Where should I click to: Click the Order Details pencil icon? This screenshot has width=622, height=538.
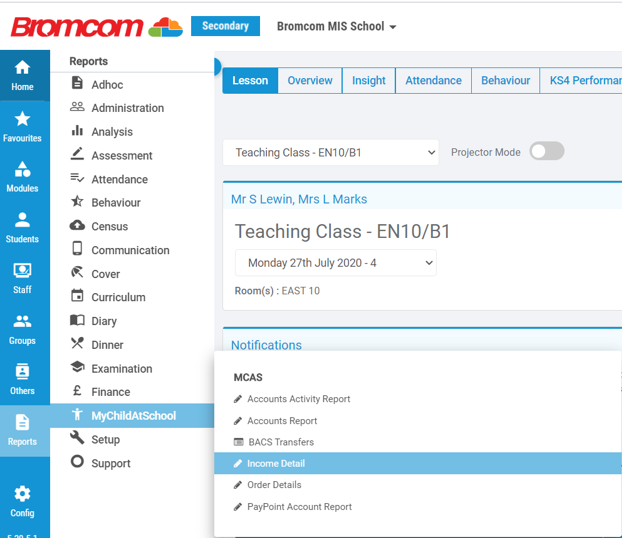tap(238, 485)
